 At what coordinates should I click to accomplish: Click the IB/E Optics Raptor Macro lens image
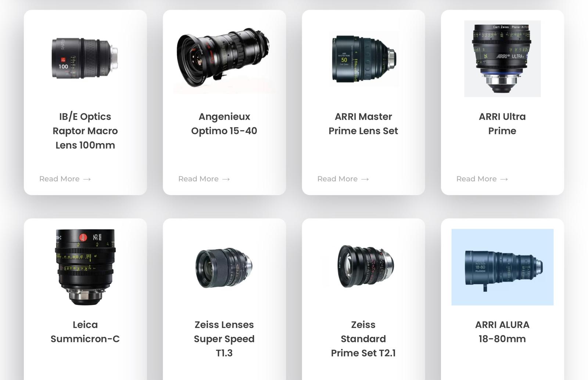pyautogui.click(x=85, y=58)
